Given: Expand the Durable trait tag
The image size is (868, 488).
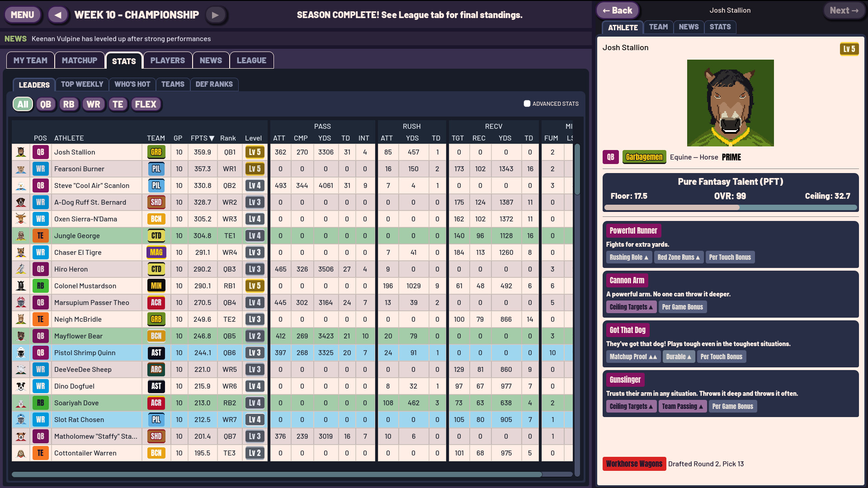Looking at the screenshot, I should point(679,357).
